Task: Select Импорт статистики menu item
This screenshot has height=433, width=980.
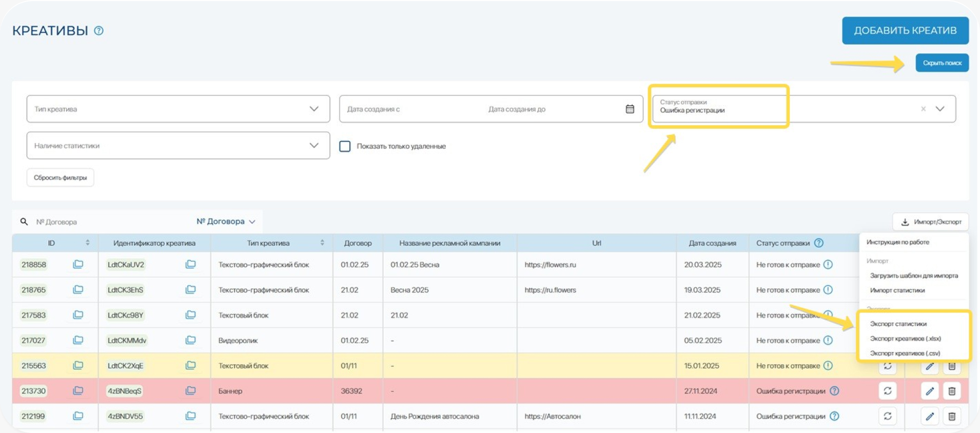Action: 897,290
